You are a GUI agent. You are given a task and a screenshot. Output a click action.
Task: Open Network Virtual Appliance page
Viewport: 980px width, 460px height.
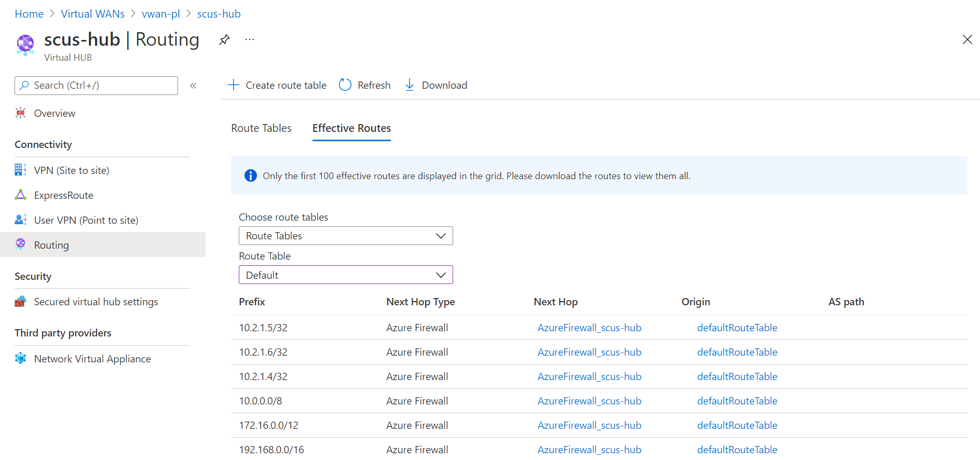tap(92, 359)
